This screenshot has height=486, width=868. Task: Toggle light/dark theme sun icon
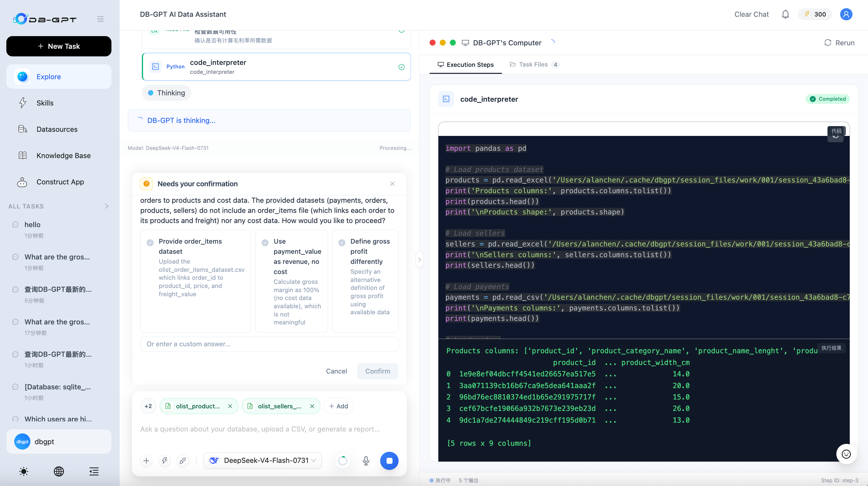point(24,471)
